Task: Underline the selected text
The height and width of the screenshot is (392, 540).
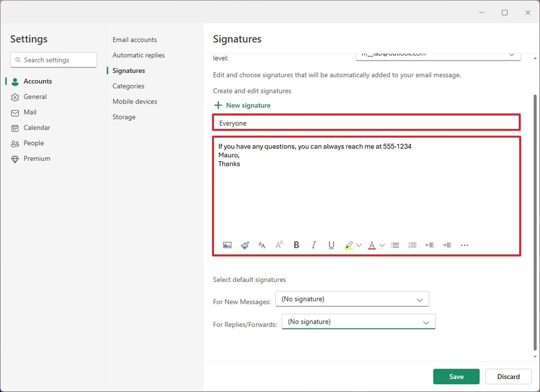Action: pos(331,245)
